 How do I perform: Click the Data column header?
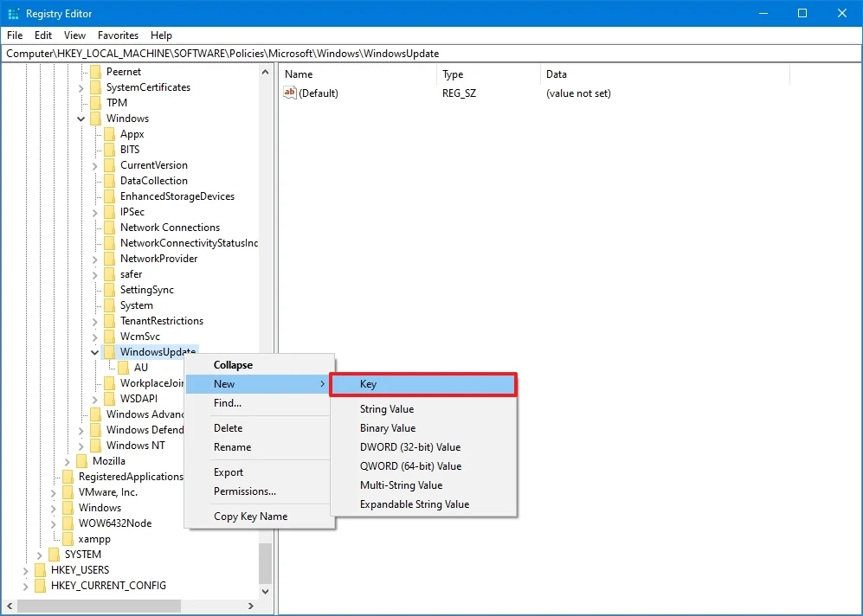click(665, 74)
